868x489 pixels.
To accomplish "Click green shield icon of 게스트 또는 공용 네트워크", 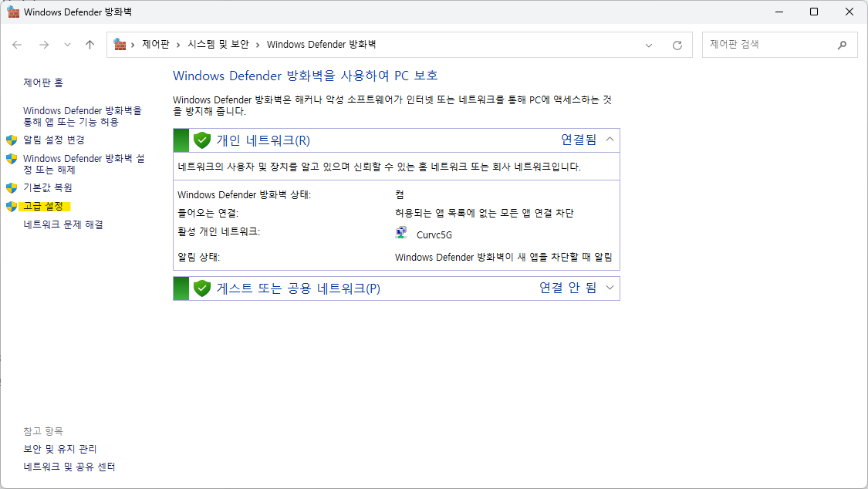I will coord(202,288).
